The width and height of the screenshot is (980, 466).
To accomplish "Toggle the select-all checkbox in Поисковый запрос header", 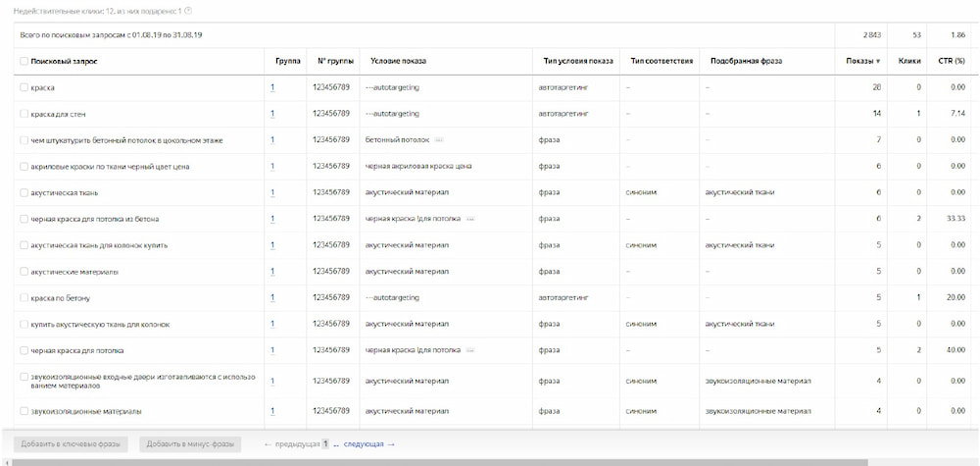I will (24, 61).
